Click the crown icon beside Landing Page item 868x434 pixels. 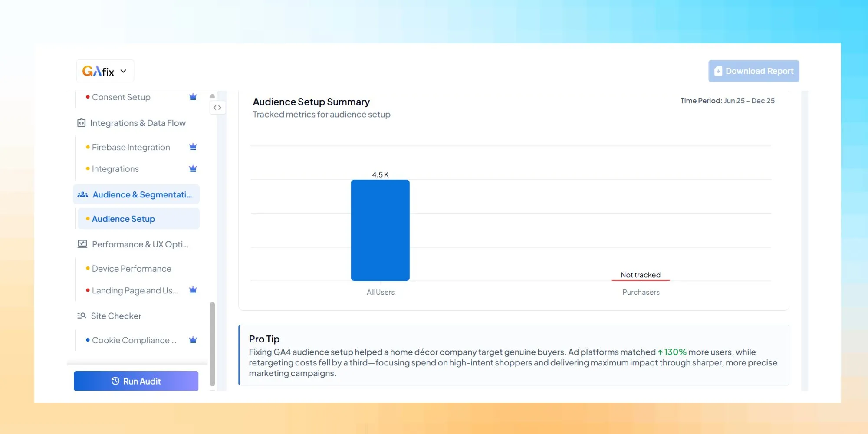click(193, 290)
